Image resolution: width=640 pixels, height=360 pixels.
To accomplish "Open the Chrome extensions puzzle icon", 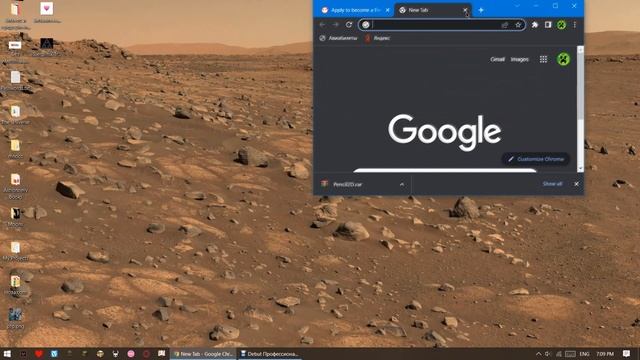I will tap(535, 25).
